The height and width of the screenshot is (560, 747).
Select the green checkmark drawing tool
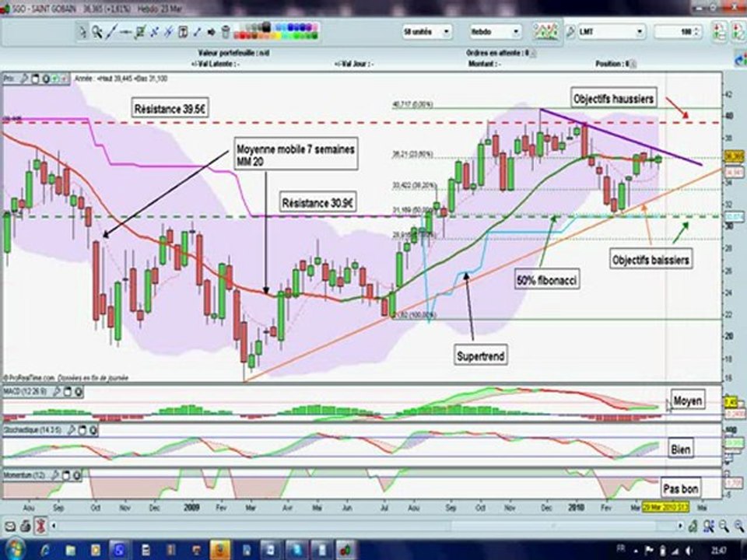point(140,32)
